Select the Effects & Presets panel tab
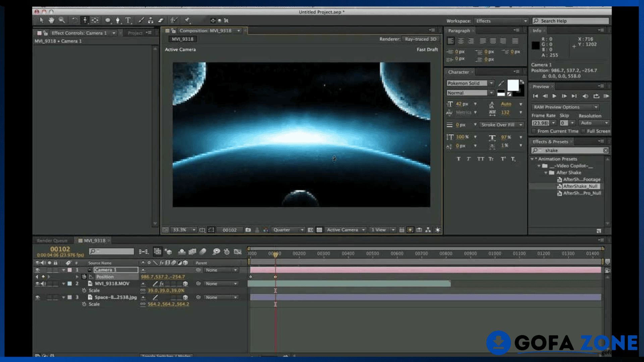The width and height of the screenshot is (644, 362). [550, 142]
